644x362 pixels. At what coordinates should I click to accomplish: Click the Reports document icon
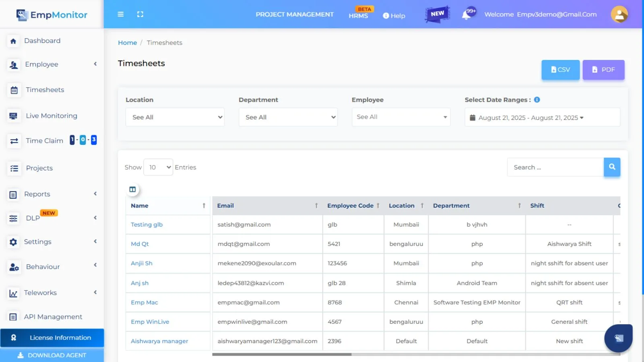13,195
